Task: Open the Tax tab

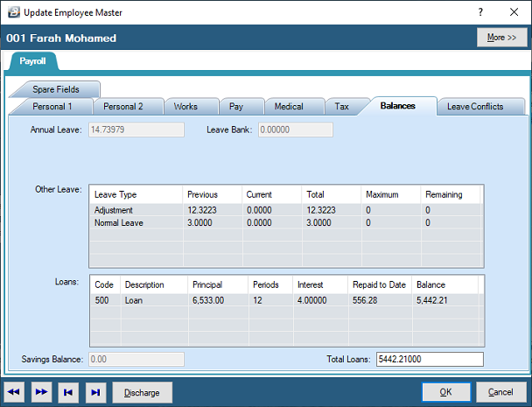Action: (x=341, y=107)
